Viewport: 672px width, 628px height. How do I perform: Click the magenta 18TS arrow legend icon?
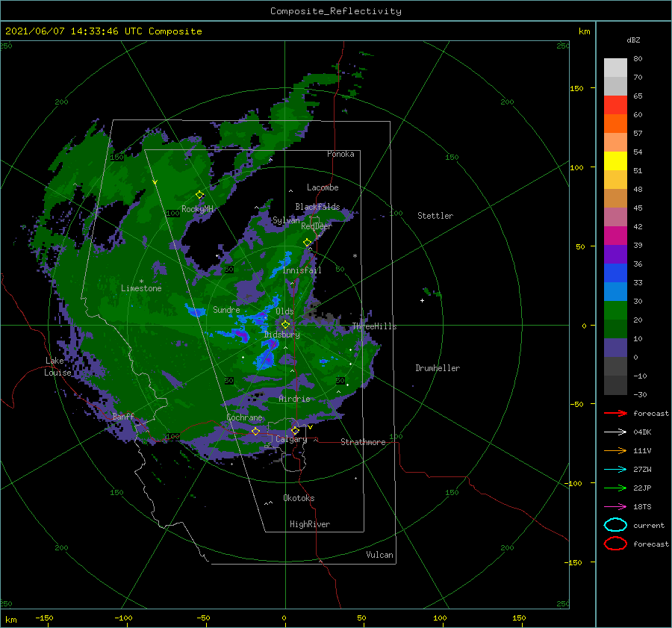pos(615,507)
